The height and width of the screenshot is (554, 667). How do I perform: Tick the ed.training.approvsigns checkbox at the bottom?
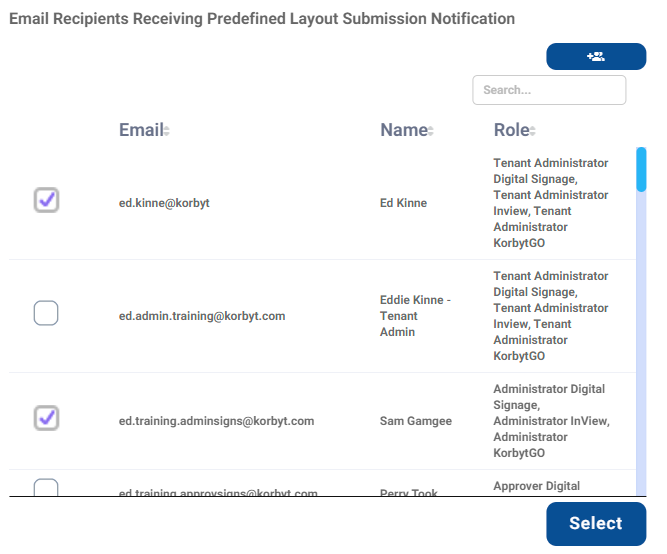(x=46, y=488)
